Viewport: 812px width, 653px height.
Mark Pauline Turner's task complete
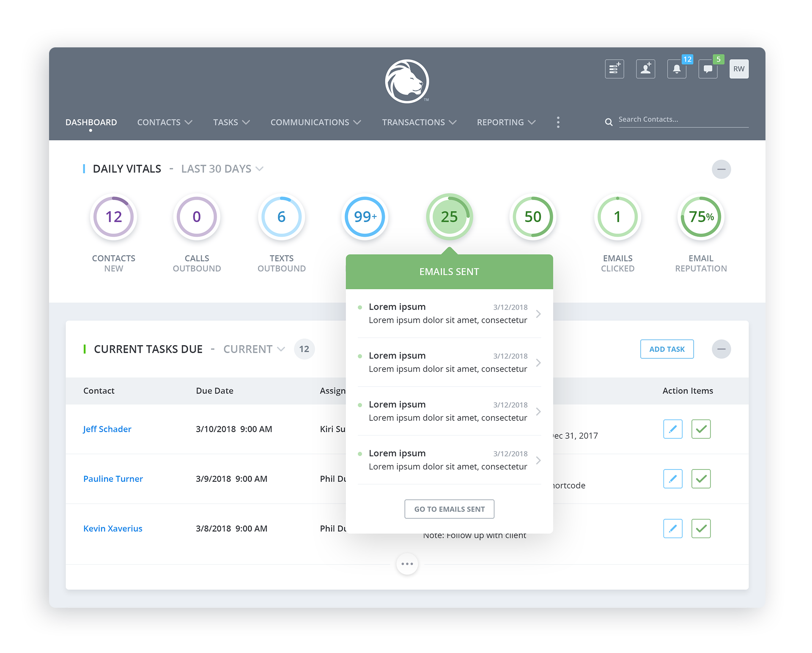coord(701,479)
